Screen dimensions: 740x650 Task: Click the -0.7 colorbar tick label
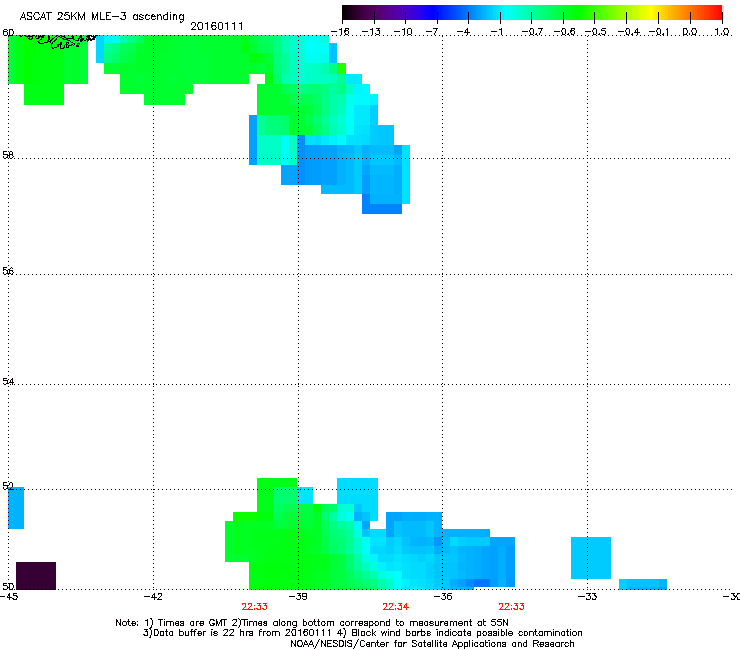tap(532, 32)
